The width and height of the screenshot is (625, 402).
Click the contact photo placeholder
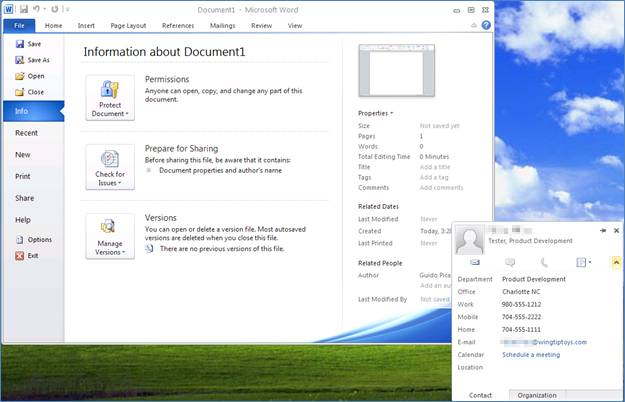tap(470, 240)
